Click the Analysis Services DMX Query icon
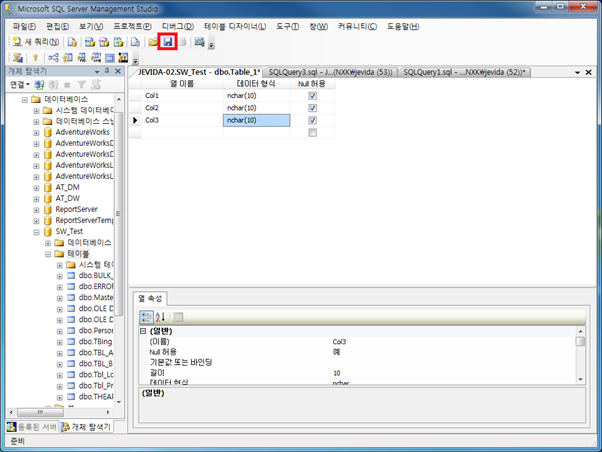602x452 pixels. coord(104,41)
